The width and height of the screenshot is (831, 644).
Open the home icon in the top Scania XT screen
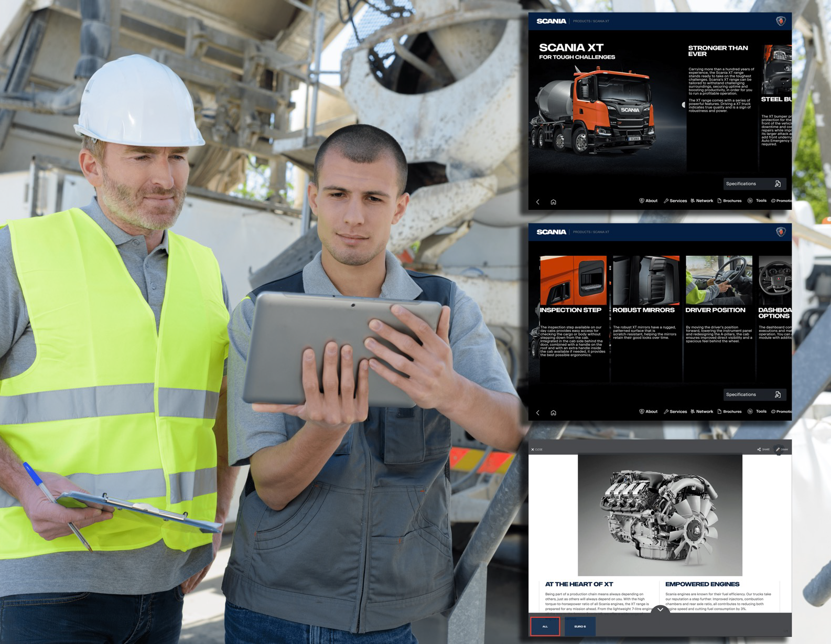553,202
